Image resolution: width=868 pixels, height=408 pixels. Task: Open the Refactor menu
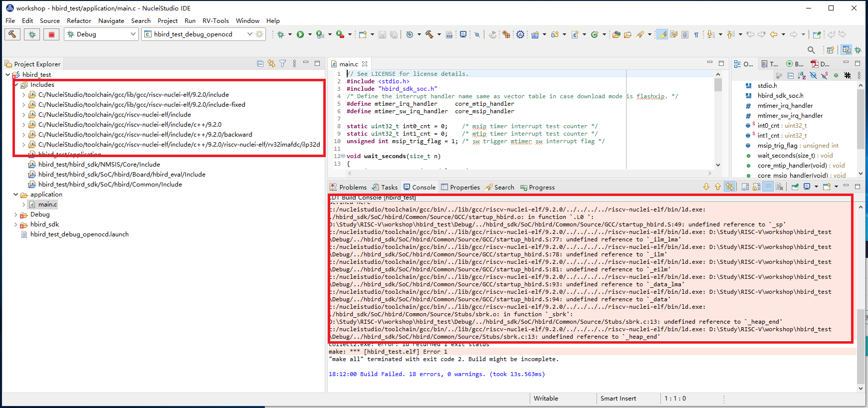pyautogui.click(x=79, y=20)
